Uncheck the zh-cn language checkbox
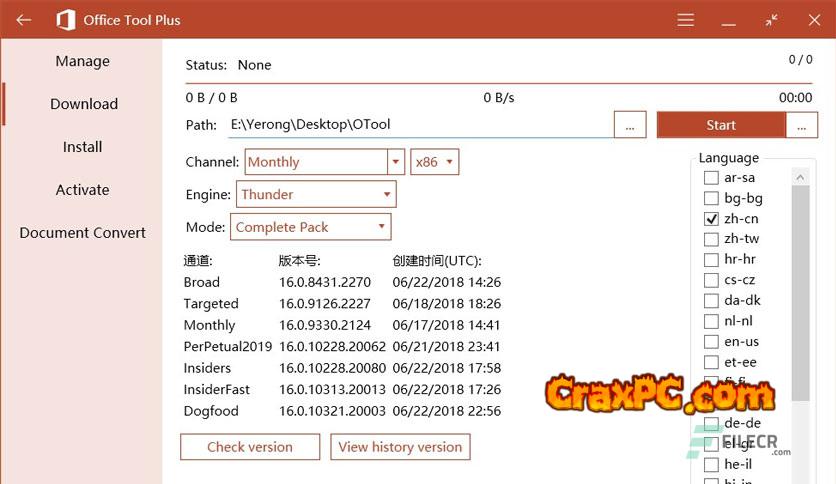This screenshot has height=484, width=836. coord(711,219)
